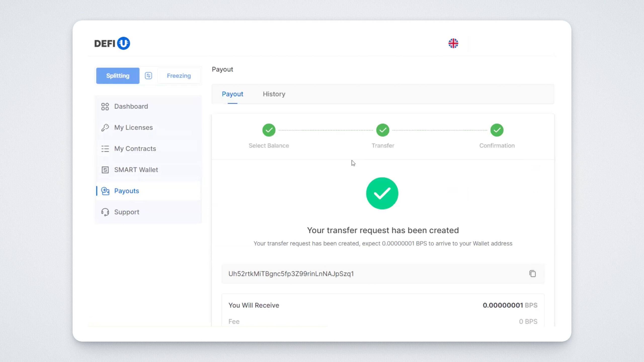Go to Payouts in sidebar
This screenshot has width=644, height=362.
[127, 191]
